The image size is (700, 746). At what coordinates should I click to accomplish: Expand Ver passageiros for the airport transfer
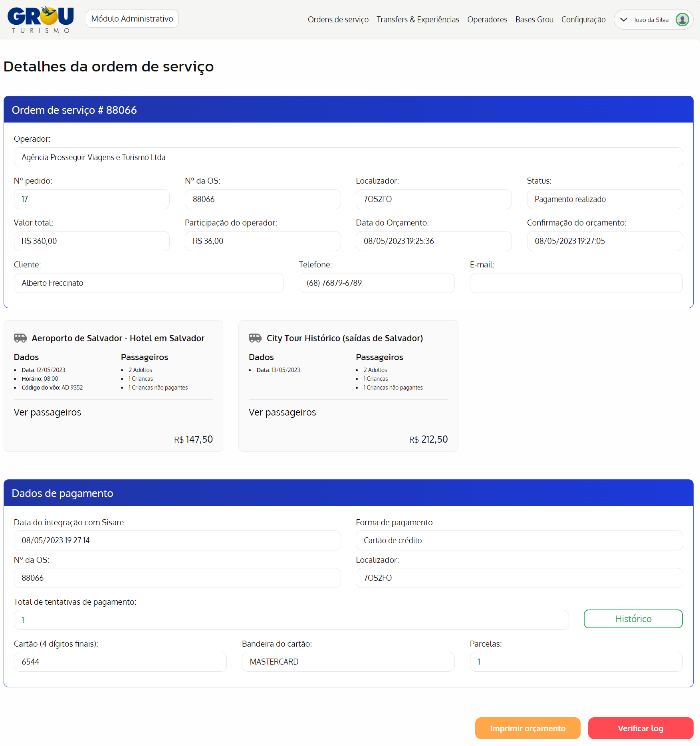48,412
